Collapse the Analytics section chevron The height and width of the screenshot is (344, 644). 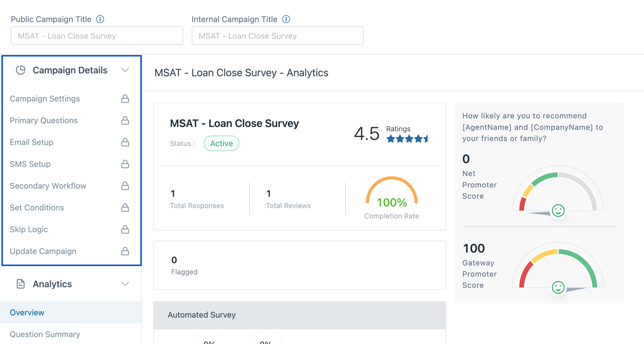[125, 284]
